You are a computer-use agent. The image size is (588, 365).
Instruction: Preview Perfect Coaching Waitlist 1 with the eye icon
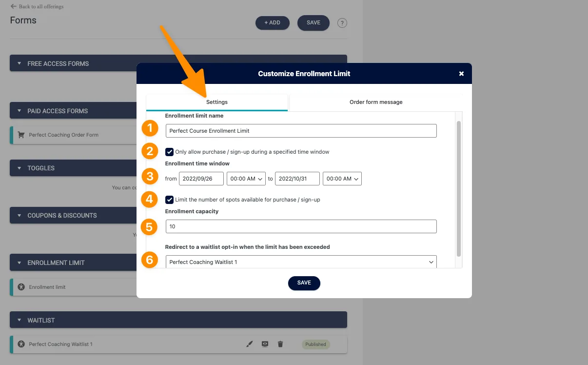coord(265,344)
